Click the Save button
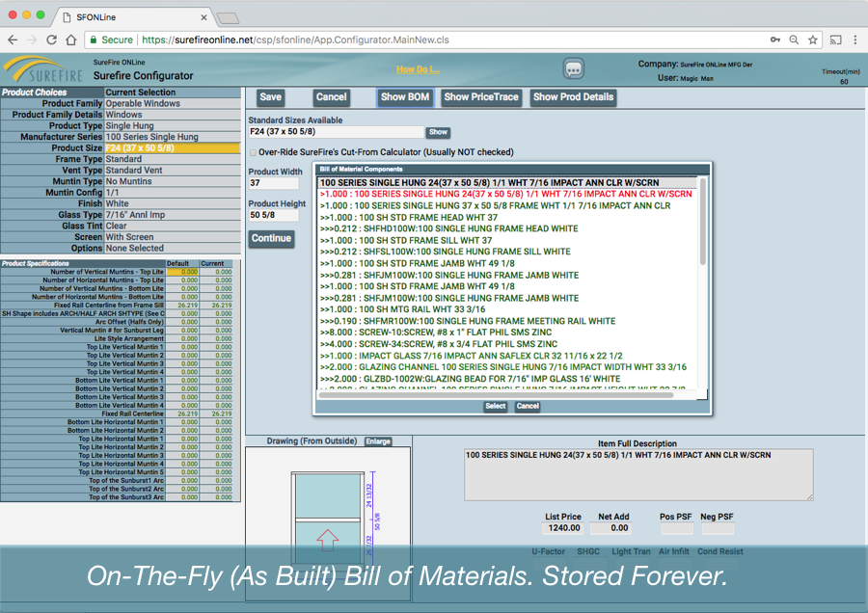The height and width of the screenshot is (613, 868). [271, 97]
